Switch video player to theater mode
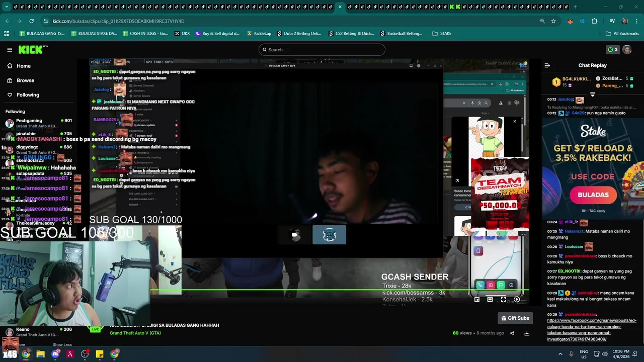Viewport: 644px width, 362px height. pos(490,299)
